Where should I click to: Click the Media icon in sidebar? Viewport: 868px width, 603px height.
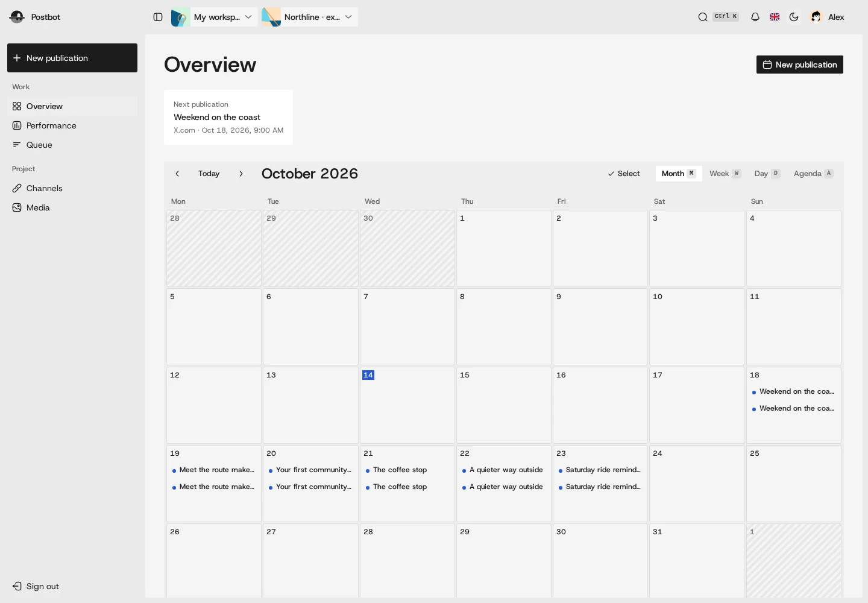(x=17, y=207)
